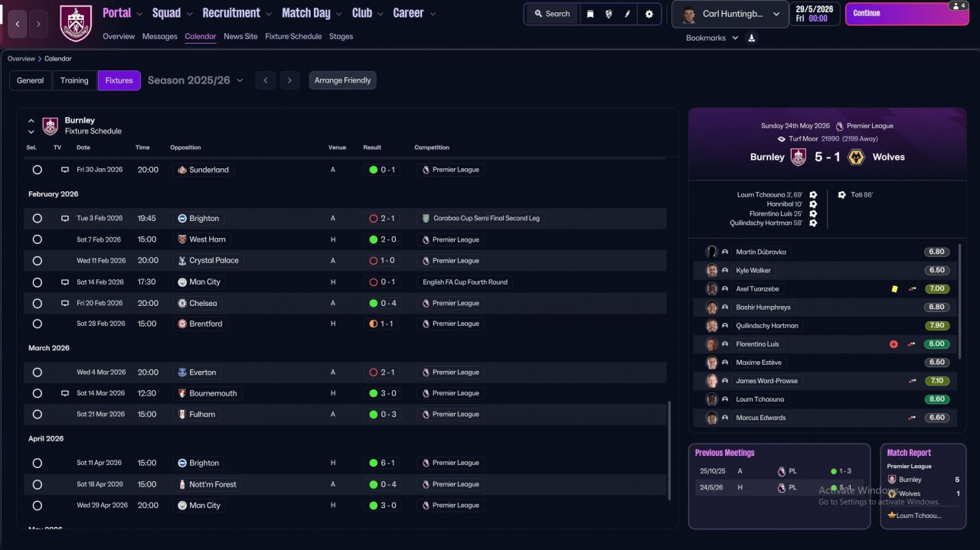
Task: Select the radio button for Nott'm Forest fixture
Action: (x=37, y=484)
